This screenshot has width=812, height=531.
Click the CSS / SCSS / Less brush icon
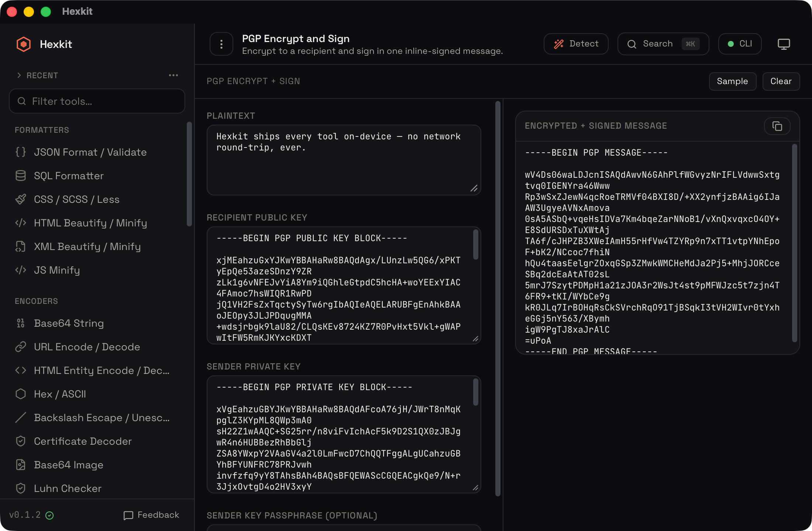[21, 199]
